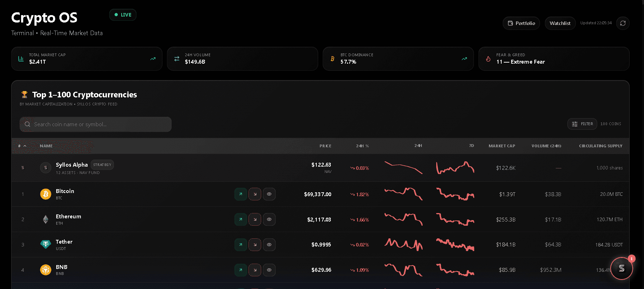Viewport: 644px width, 289px height.
Task: Click the green up-arrow button for BNB
Action: coord(241,270)
